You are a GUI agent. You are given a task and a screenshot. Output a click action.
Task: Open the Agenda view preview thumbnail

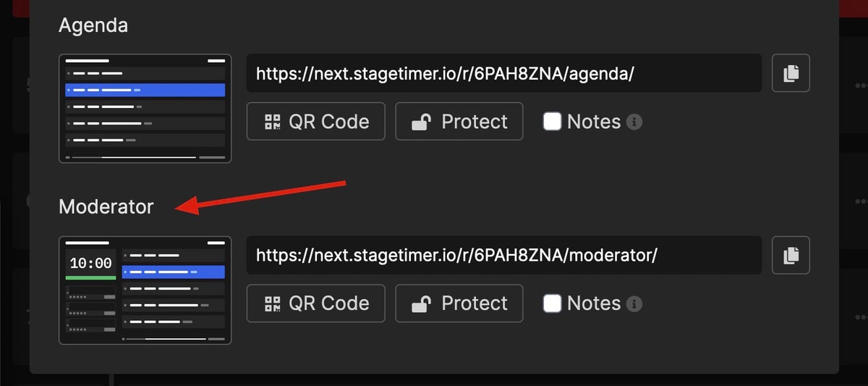145,109
